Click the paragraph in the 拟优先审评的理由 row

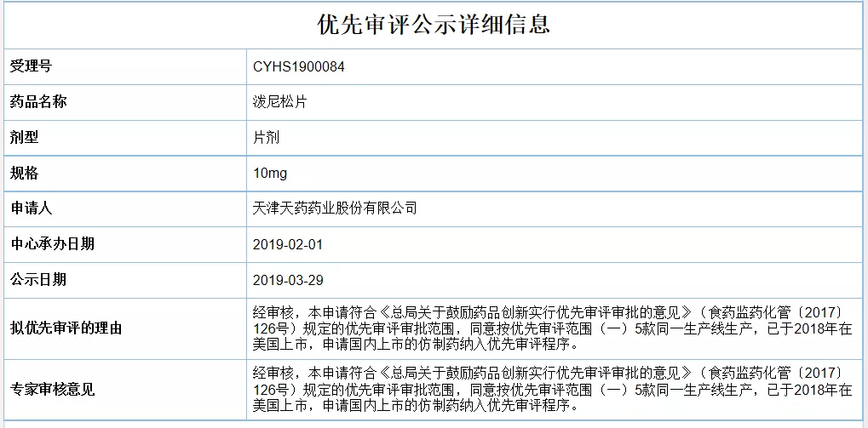click(x=552, y=328)
